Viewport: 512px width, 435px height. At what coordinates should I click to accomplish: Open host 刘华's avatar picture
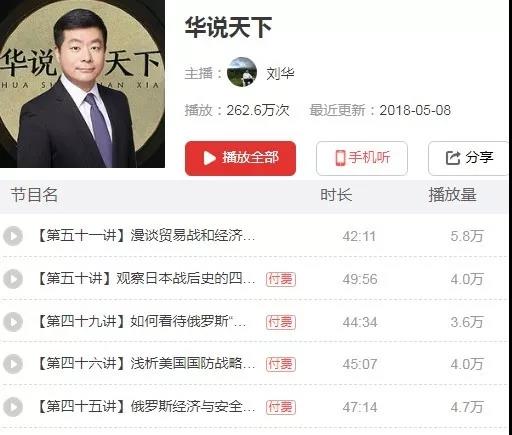click(x=242, y=72)
